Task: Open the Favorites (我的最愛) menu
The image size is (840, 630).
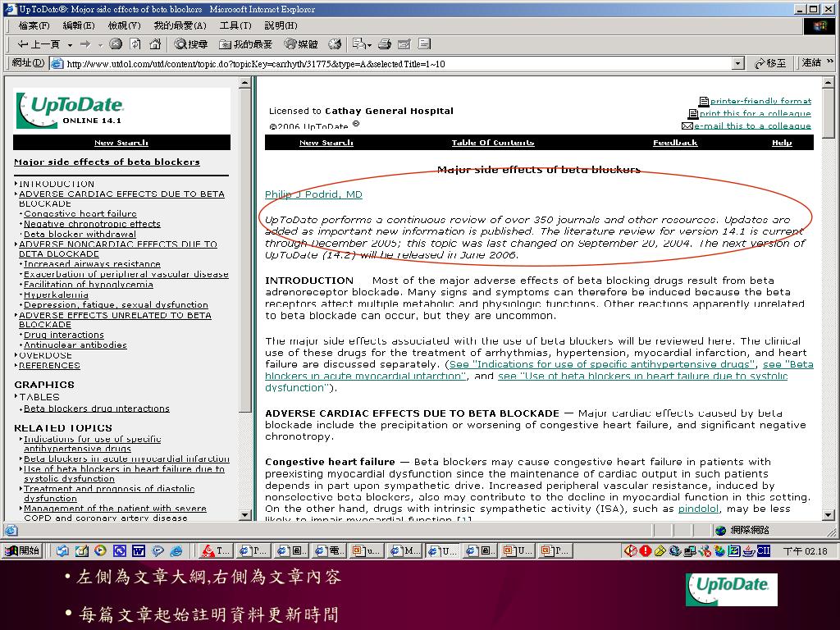Action: 180,25
